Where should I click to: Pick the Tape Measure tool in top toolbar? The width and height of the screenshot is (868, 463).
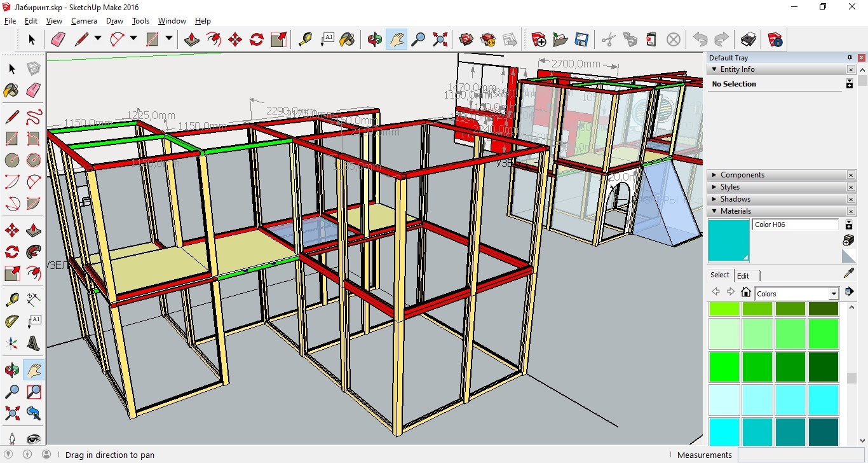pos(306,39)
